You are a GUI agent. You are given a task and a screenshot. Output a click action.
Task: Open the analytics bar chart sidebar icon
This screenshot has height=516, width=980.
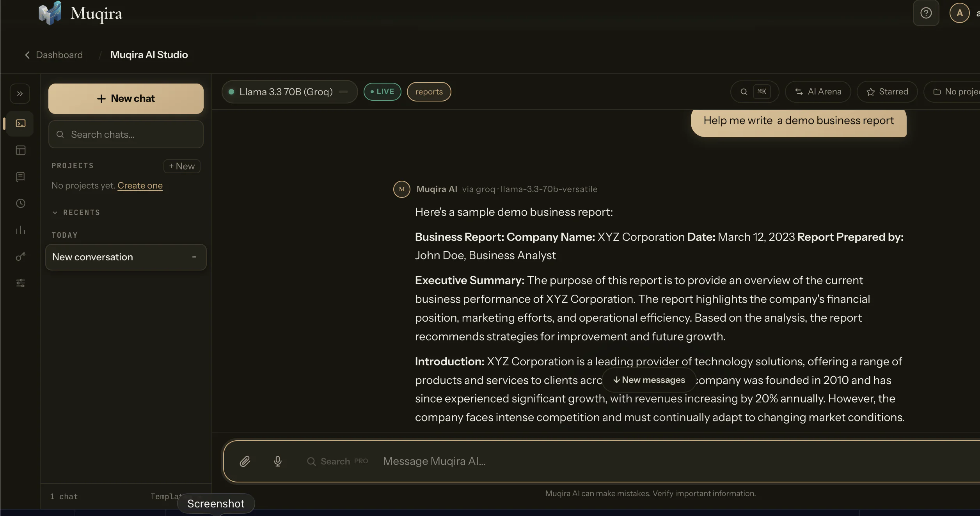(20, 230)
